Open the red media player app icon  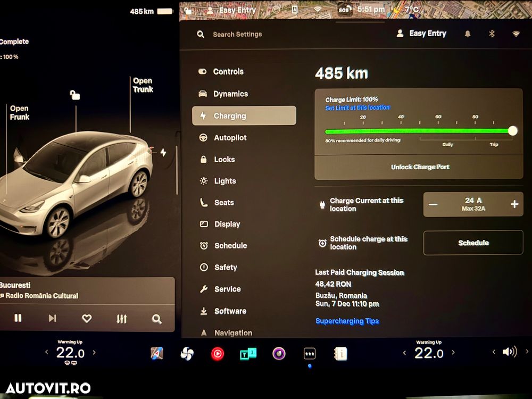click(x=218, y=354)
